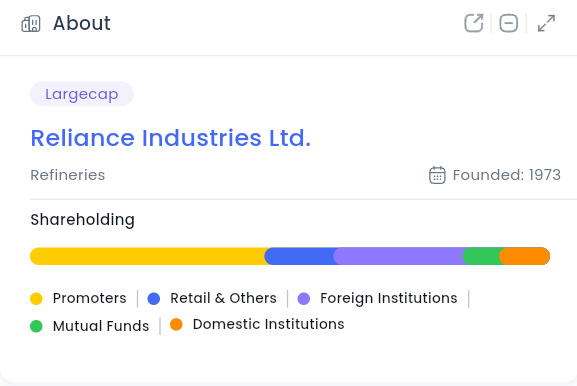Screen dimensions: 577x386
Task: Select purple Foreign Institutions legend dot
Action: click(304, 298)
